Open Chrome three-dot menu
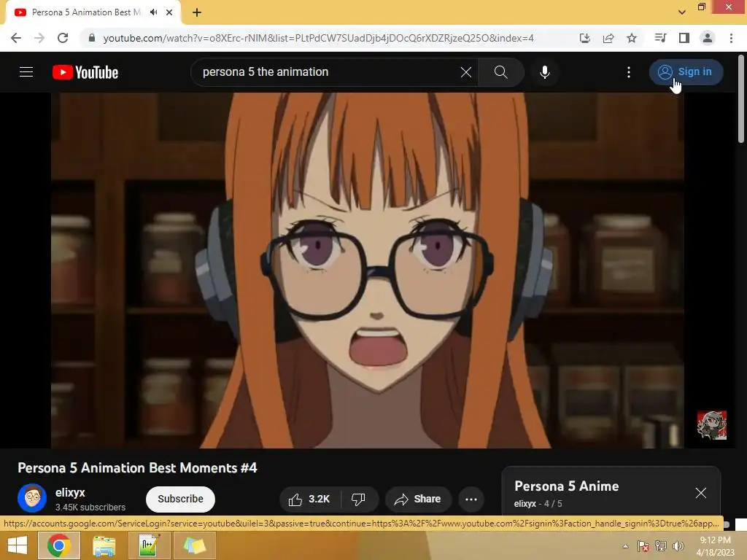The width and height of the screenshot is (747, 560). click(x=731, y=38)
